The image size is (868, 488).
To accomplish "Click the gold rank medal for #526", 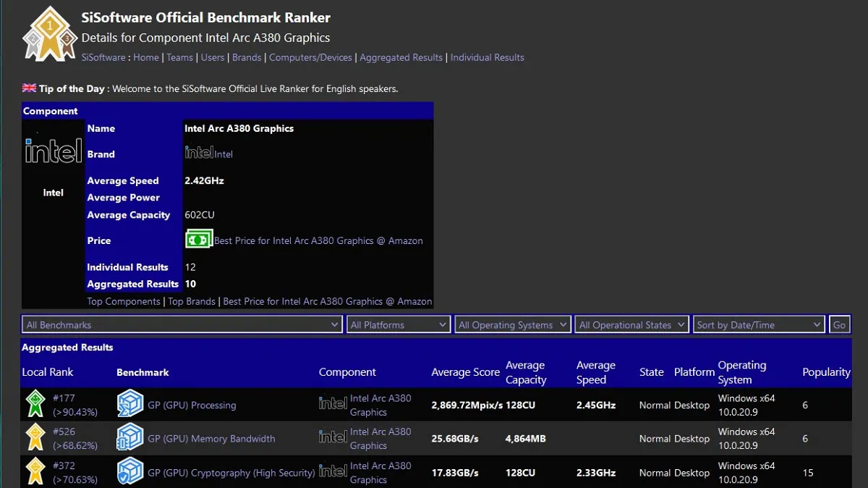I will 35,438.
